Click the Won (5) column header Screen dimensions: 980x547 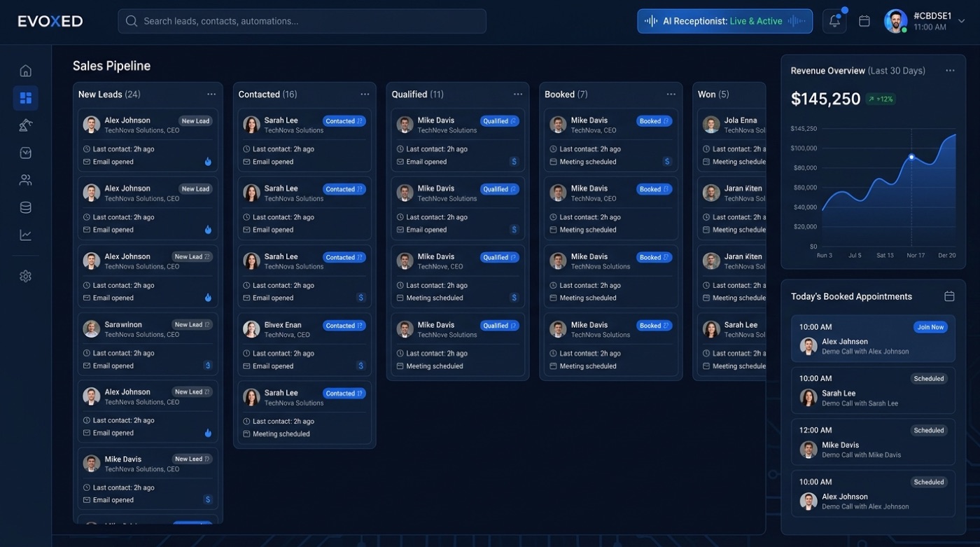[713, 95]
